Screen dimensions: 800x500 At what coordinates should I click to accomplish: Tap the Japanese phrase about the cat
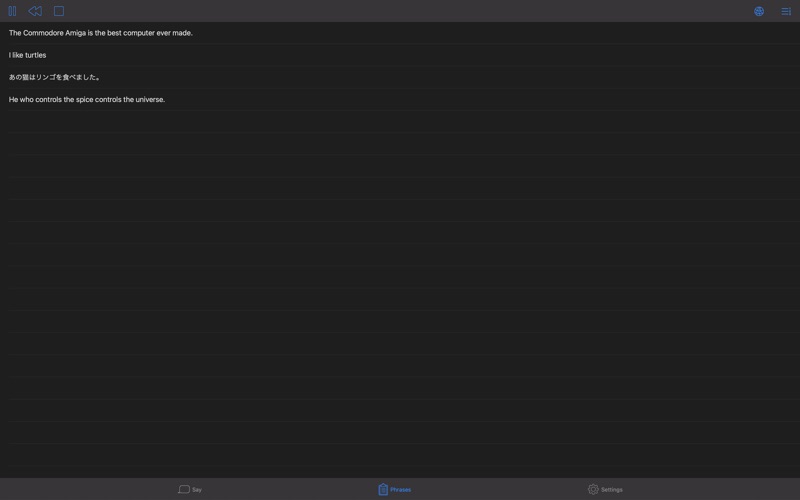(400, 77)
